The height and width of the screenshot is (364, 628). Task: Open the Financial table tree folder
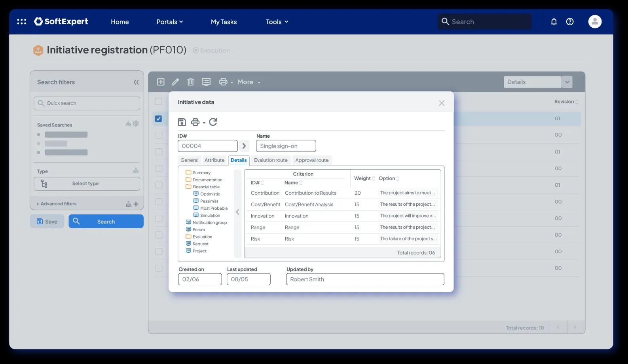[203, 187]
